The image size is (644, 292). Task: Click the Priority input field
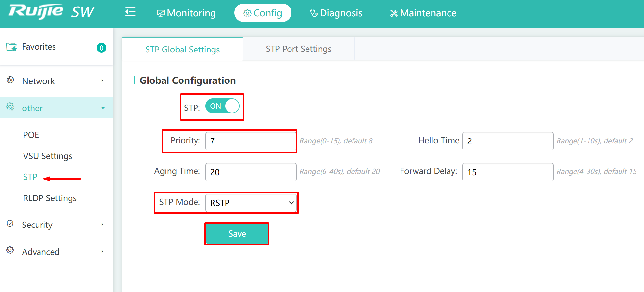(x=251, y=141)
